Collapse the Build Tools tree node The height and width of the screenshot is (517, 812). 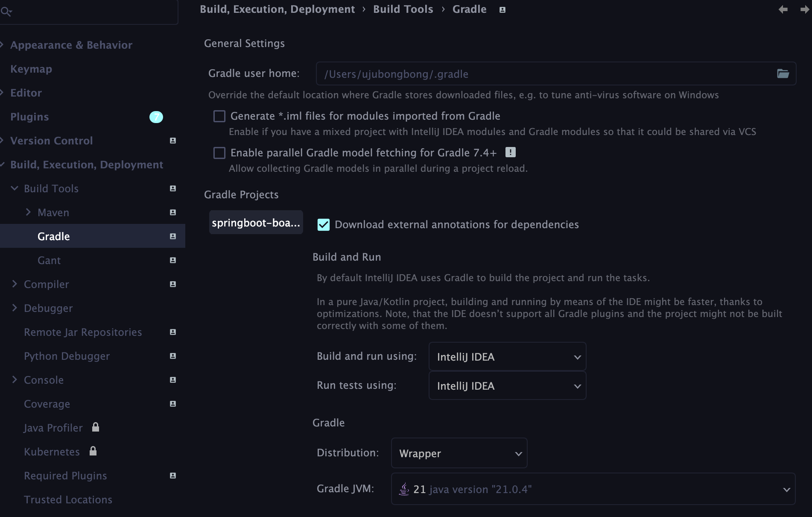click(x=15, y=188)
